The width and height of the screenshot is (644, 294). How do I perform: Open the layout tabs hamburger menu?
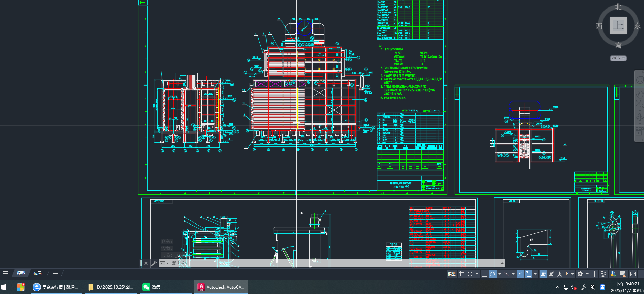coord(5,273)
